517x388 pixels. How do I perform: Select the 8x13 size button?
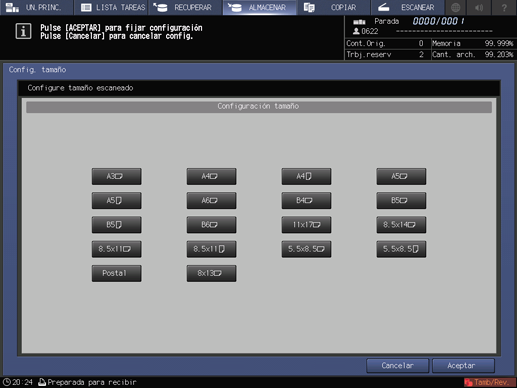coord(211,273)
